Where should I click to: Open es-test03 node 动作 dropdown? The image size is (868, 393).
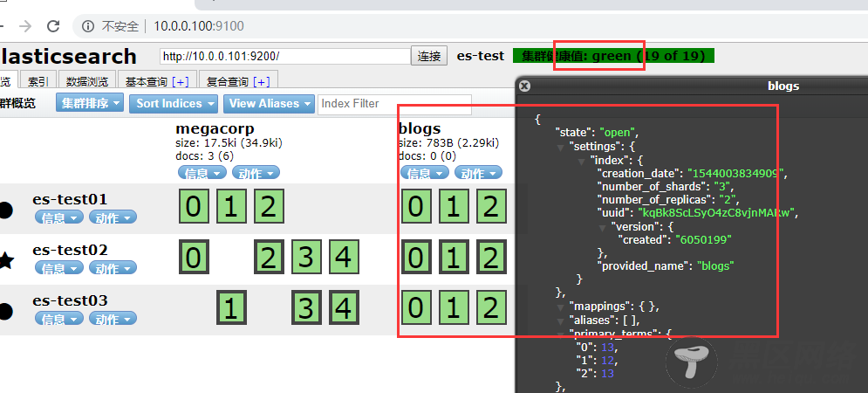point(113,320)
